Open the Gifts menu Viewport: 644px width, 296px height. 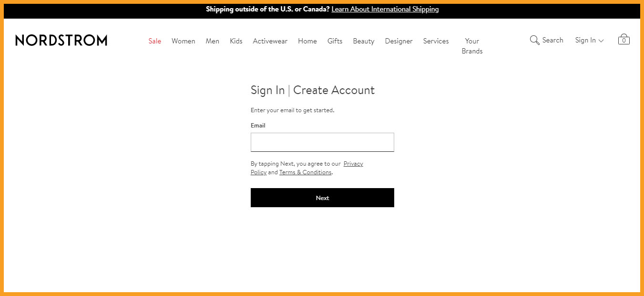point(335,41)
